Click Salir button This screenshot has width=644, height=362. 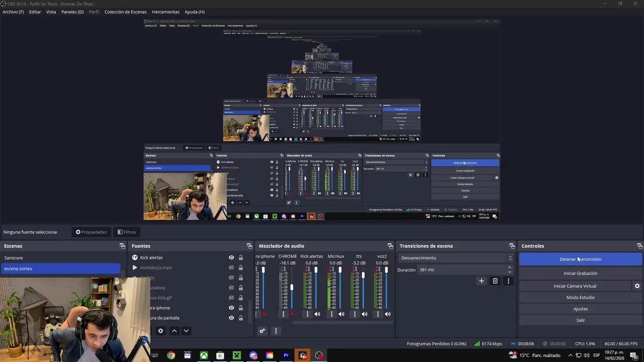[581, 320]
